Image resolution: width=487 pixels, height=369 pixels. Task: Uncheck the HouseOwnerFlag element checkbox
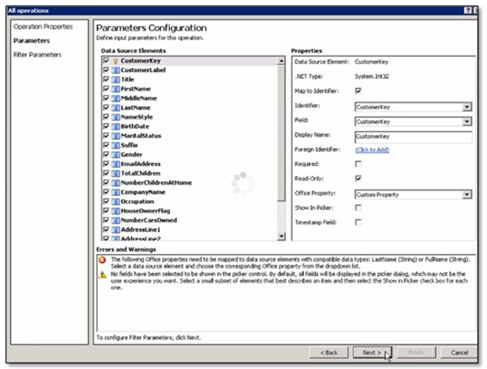pyautogui.click(x=106, y=210)
